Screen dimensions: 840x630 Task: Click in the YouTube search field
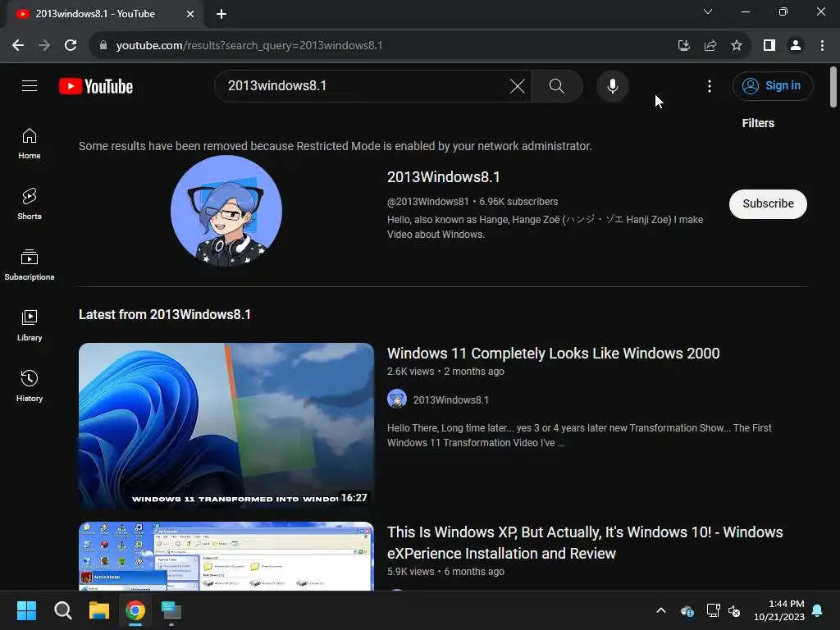pos(364,85)
